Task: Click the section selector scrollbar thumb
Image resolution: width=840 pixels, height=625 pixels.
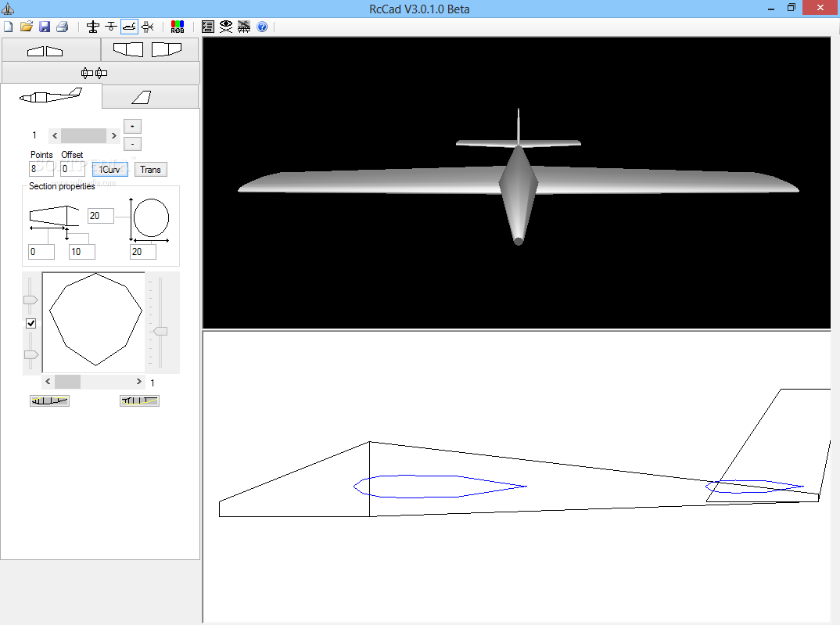Action: coord(83,135)
